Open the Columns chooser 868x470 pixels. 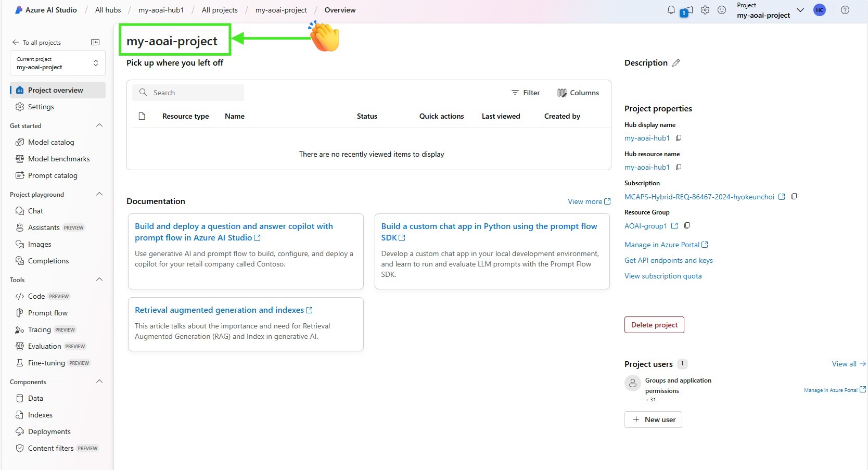(x=578, y=93)
